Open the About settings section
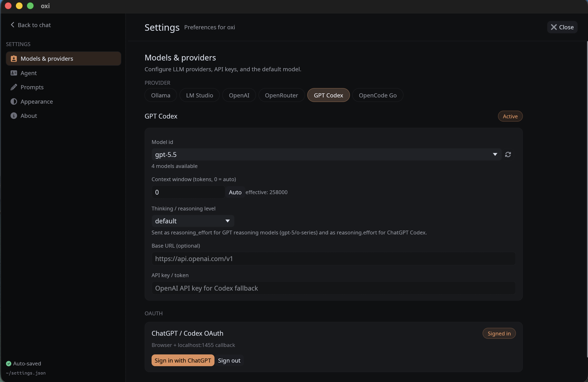 (x=63, y=116)
